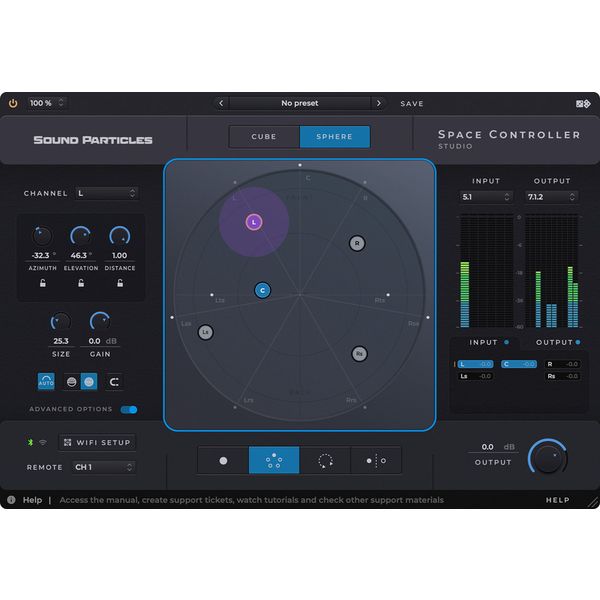The image size is (600, 600).
Task: Open the Output 7.1.2 format dropdown
Action: coord(551,197)
